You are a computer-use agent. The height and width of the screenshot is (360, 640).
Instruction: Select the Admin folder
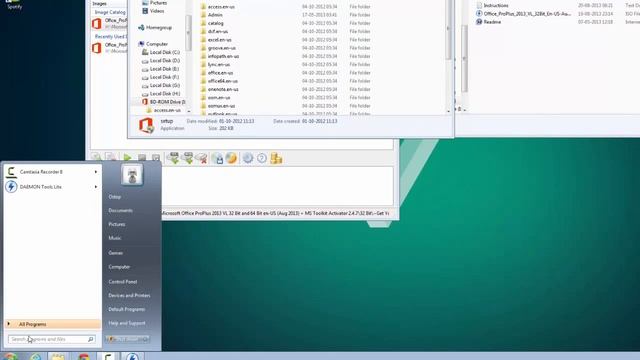pyautogui.click(x=211, y=15)
